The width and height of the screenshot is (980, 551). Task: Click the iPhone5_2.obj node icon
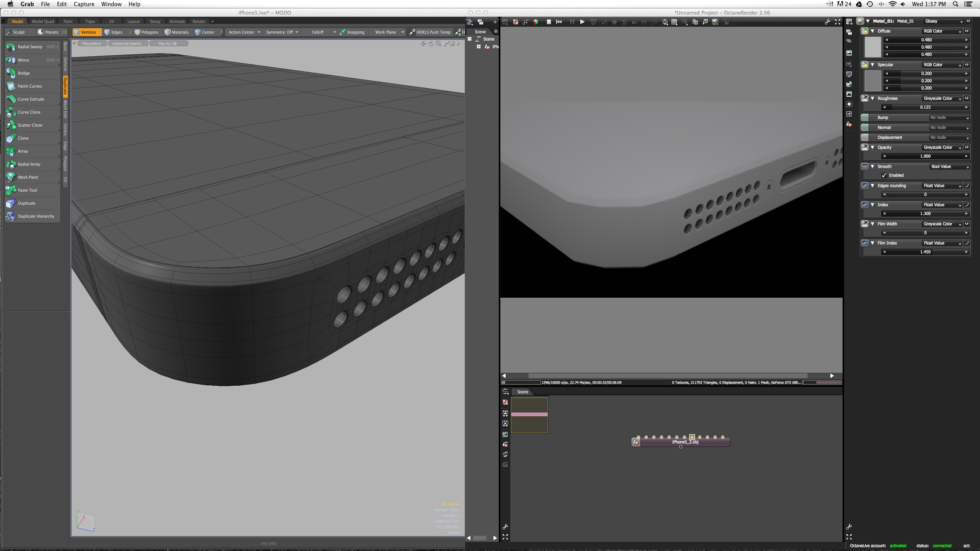pos(636,442)
